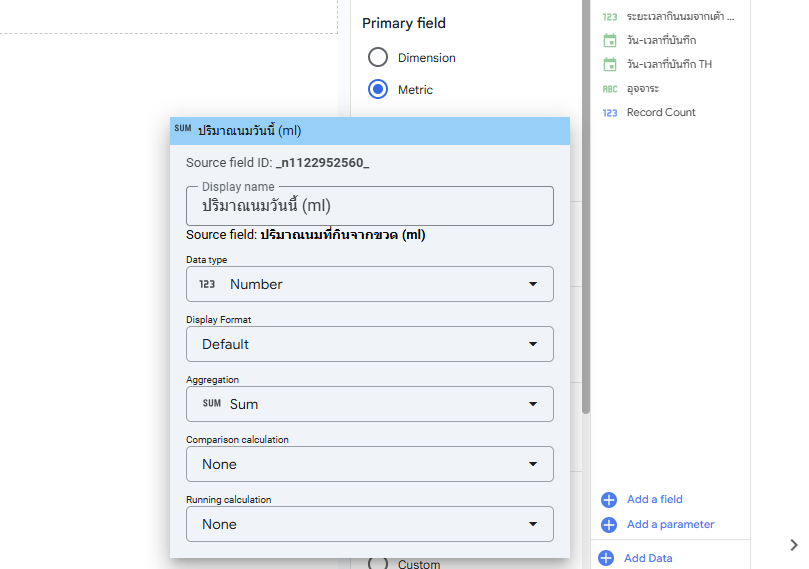Expand the Display Format dropdown
The height and width of the screenshot is (569, 809).
point(369,344)
